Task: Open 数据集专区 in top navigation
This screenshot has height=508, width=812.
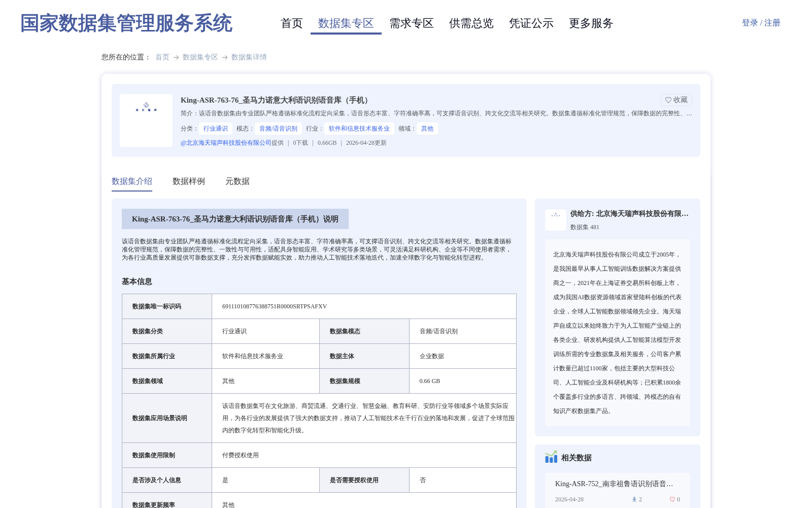Action: 346,23
